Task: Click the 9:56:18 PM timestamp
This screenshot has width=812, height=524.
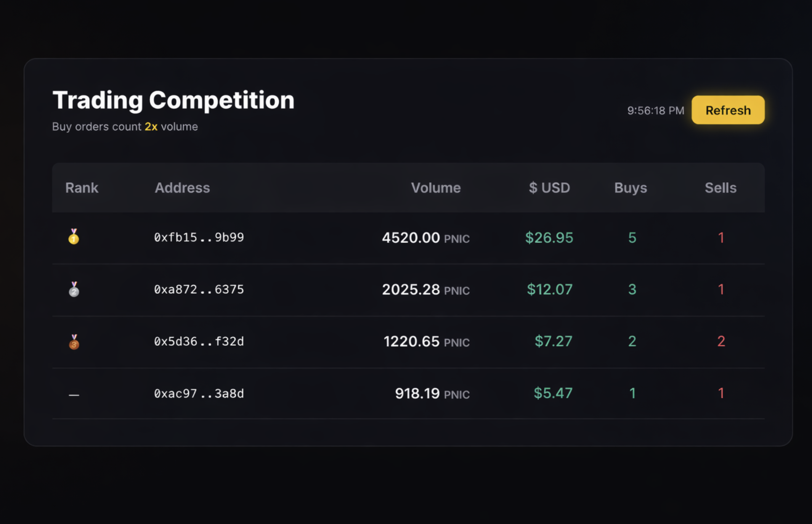Action: click(655, 111)
